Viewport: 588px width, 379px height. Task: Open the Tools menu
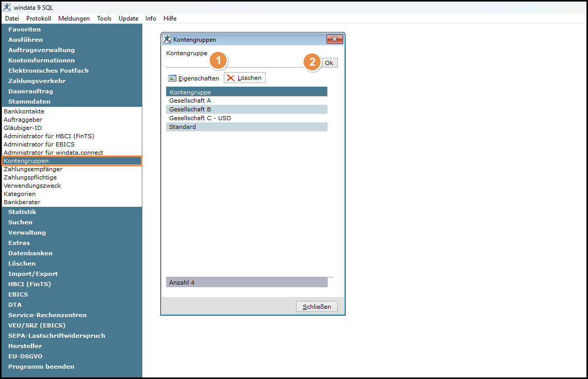[x=104, y=19]
